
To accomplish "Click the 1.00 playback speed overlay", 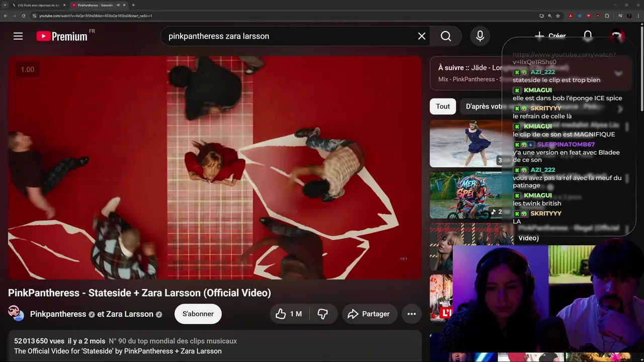I will (x=27, y=69).
